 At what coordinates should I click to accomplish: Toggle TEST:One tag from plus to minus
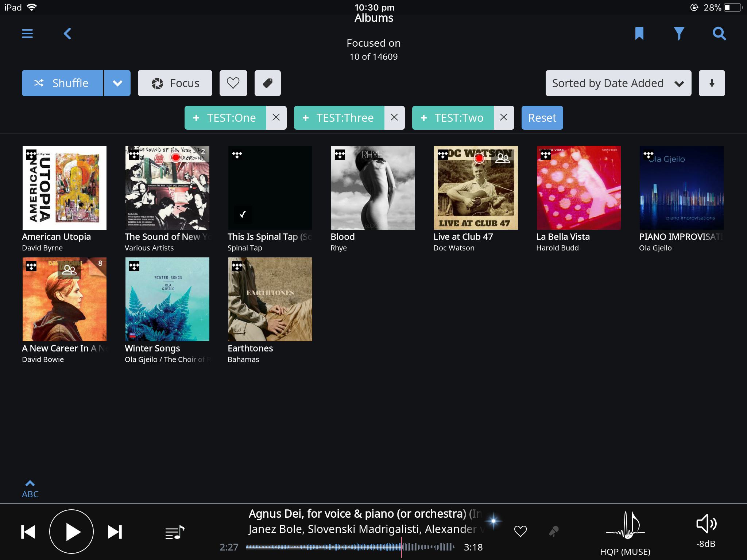196,118
